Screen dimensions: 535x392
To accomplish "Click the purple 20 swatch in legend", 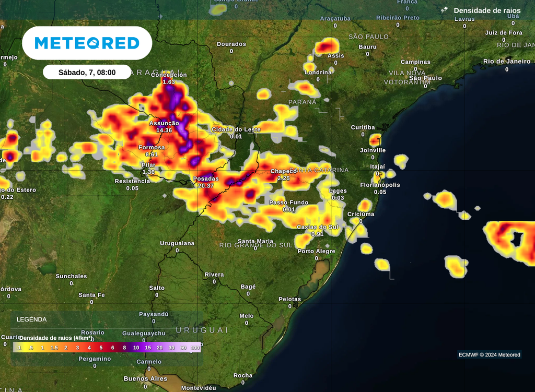I will (160, 347).
